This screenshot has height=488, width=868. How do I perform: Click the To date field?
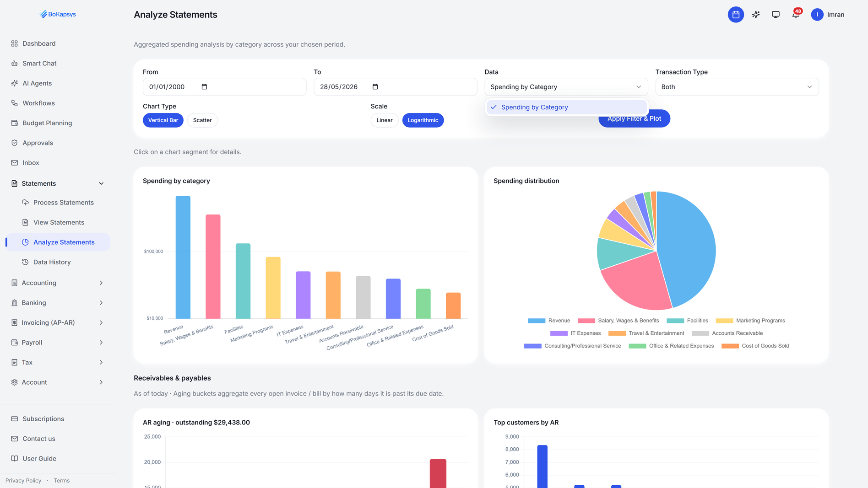(395, 87)
